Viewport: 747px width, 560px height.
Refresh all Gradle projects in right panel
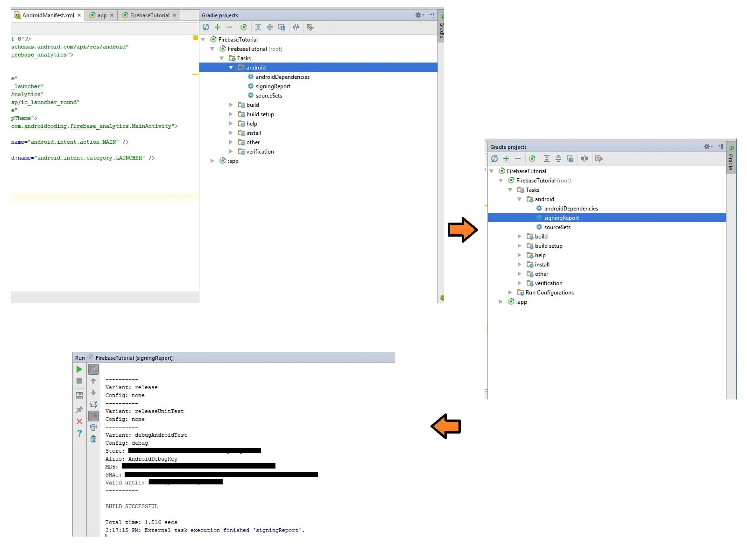coord(494,159)
